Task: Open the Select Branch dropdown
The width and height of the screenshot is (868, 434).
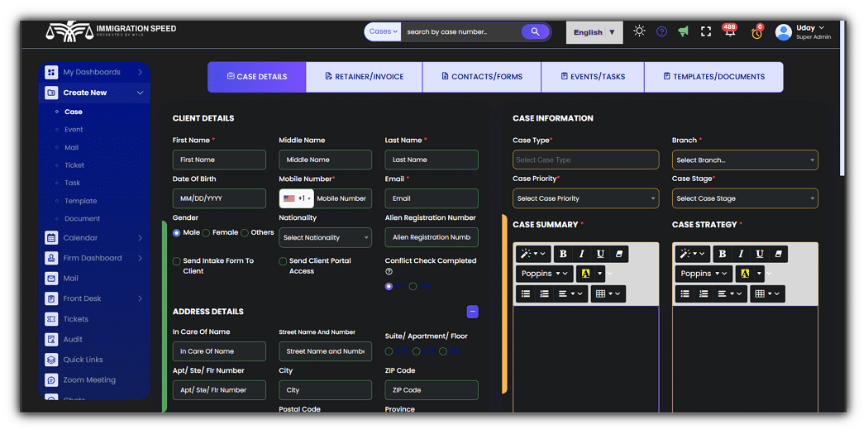Action: 745,160
